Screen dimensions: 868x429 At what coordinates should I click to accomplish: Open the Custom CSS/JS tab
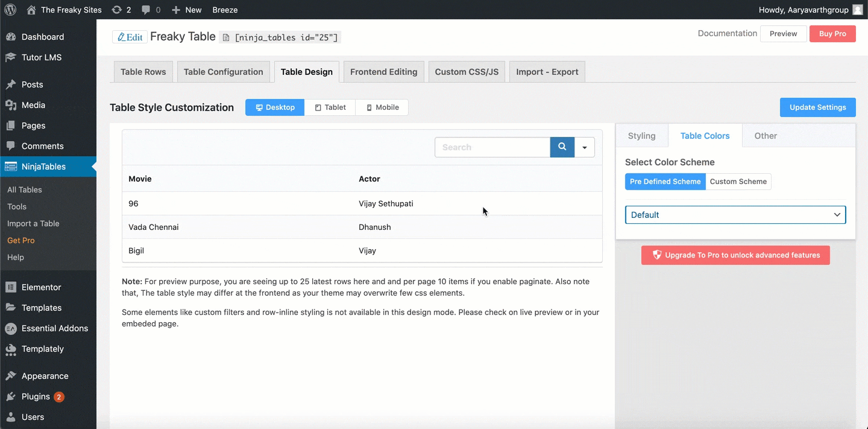[x=467, y=72]
